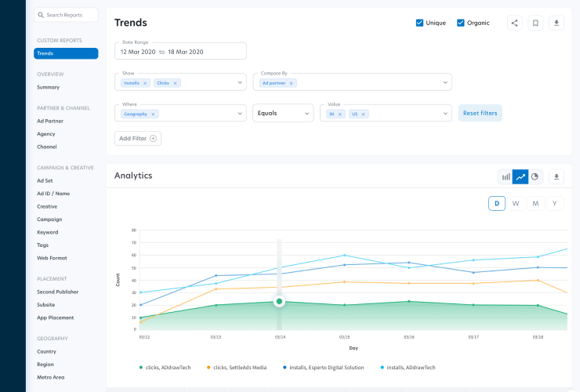Viewport: 580px width, 392px height.
Task: Open the Agency report
Action: (x=46, y=134)
